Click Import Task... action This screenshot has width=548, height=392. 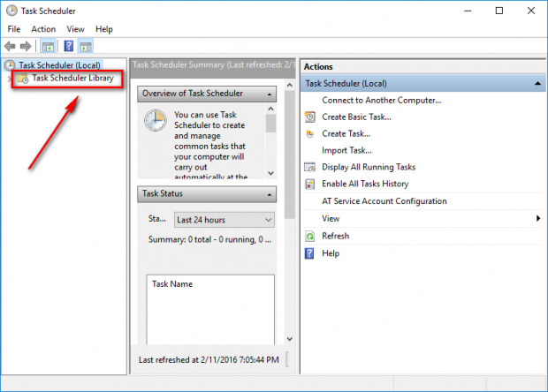(346, 150)
